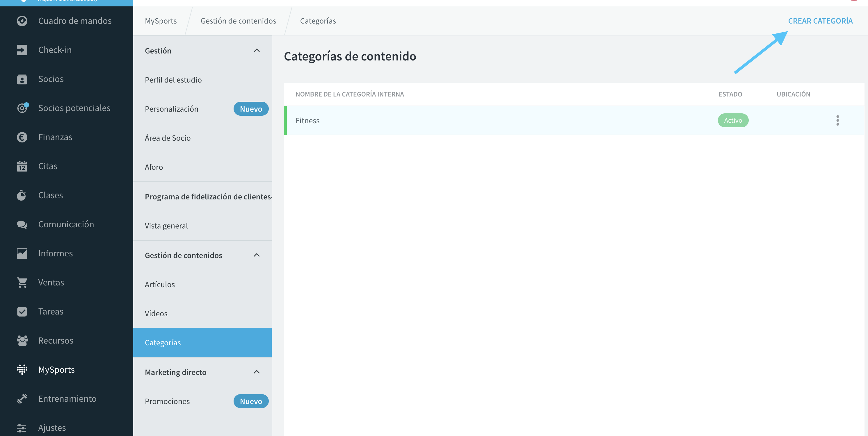This screenshot has width=868, height=436.
Task: Open the Clases stopwatch icon
Action: pyautogui.click(x=22, y=195)
